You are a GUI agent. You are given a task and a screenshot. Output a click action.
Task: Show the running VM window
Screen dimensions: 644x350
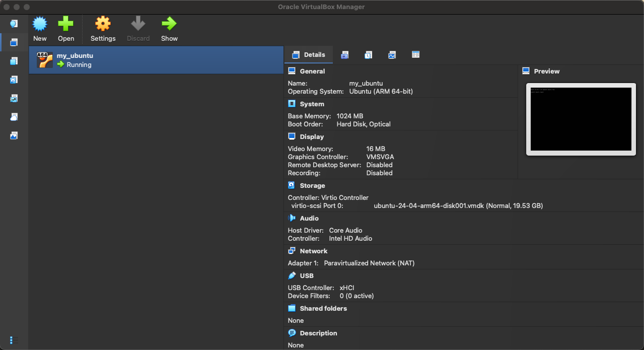coord(169,24)
